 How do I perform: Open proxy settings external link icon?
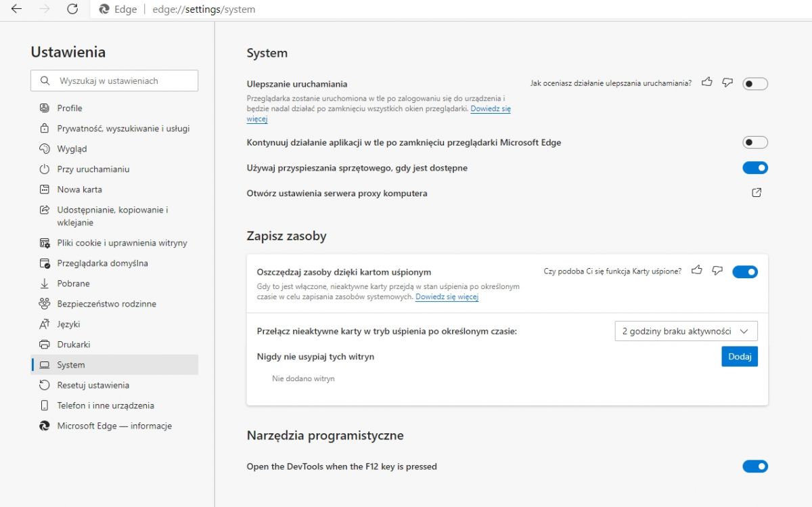[757, 193]
